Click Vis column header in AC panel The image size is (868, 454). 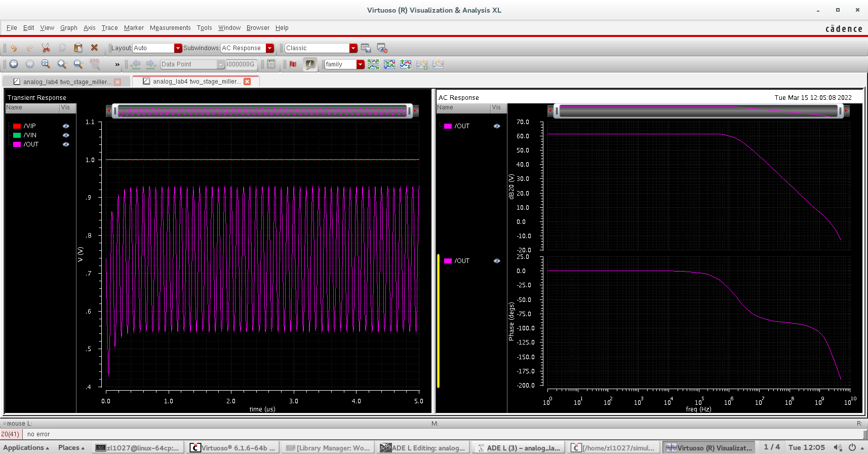pyautogui.click(x=498, y=107)
